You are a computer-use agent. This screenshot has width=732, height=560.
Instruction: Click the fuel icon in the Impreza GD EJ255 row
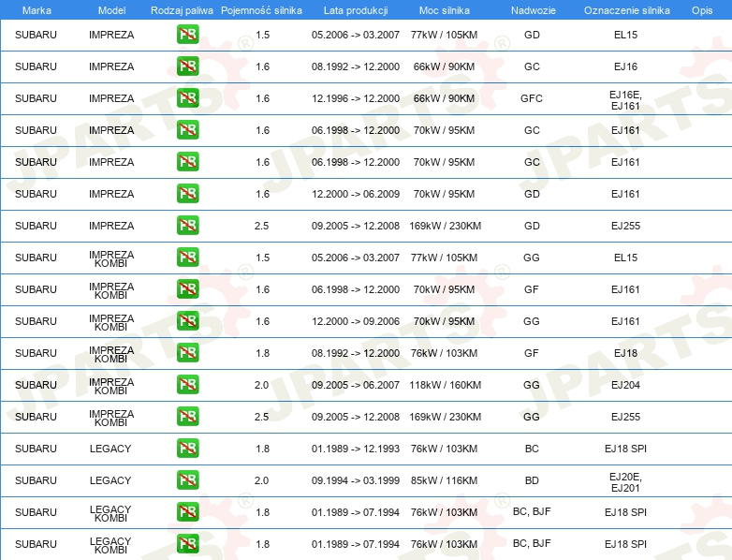187,226
